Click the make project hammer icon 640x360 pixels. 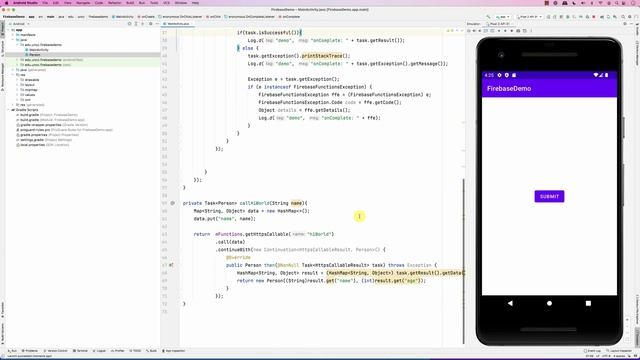click(488, 17)
